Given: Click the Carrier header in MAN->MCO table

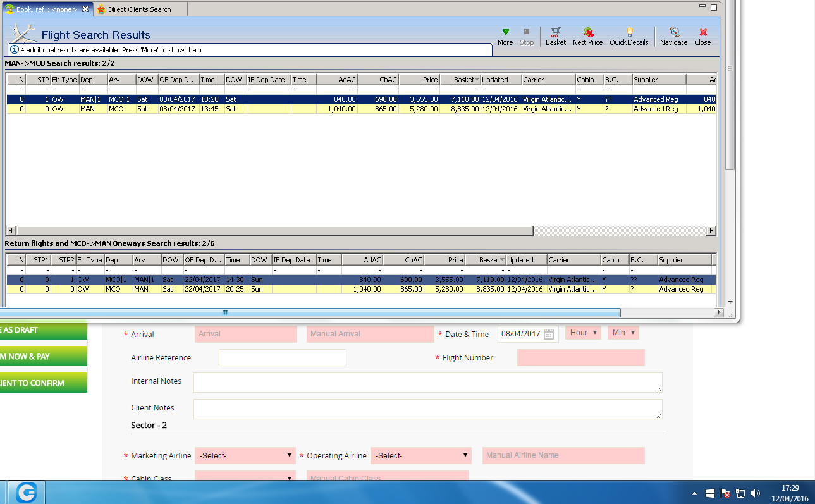Looking at the screenshot, I should coord(548,80).
